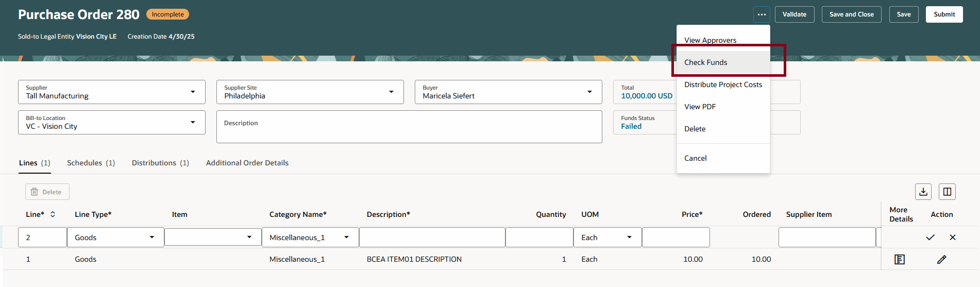Expand the Line Type dropdown in line 2

coord(152,238)
